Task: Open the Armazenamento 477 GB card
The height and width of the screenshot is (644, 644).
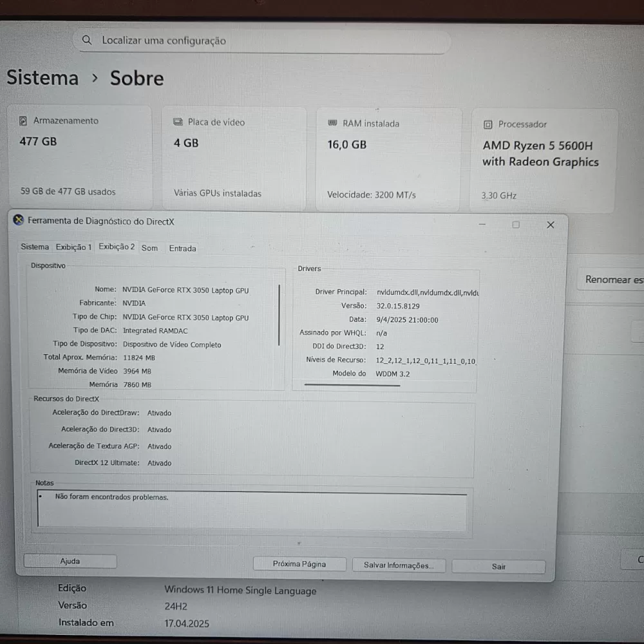Action: [x=80, y=156]
